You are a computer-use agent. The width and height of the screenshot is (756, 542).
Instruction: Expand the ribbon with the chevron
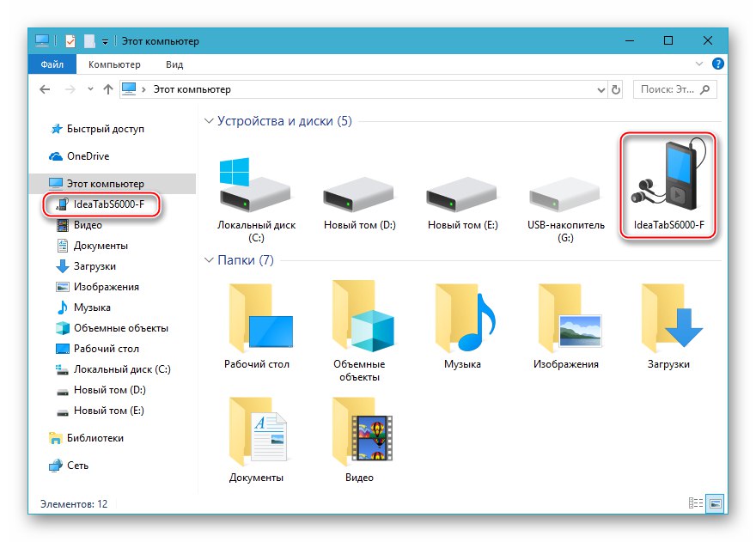point(699,64)
